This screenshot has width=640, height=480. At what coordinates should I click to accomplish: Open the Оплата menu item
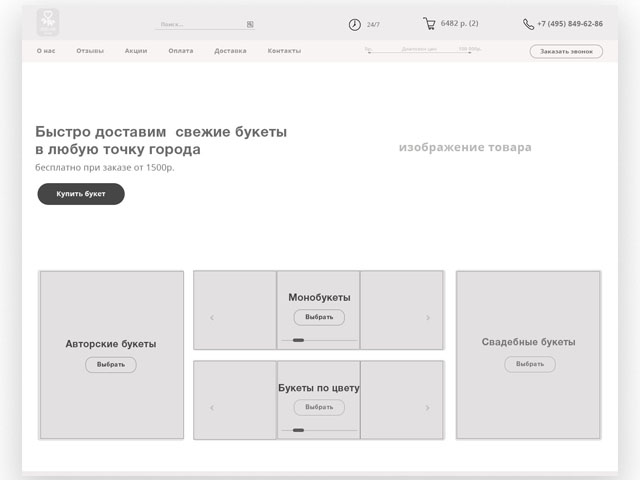point(181,51)
